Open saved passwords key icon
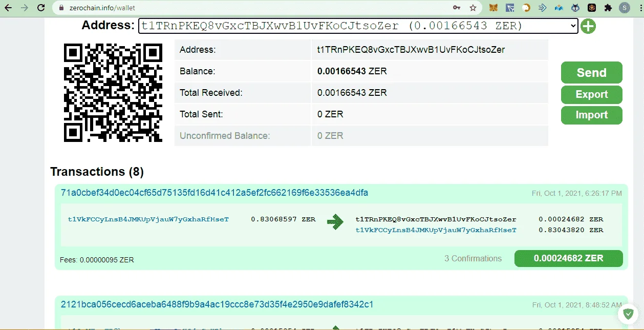This screenshot has height=330, width=644. (x=457, y=8)
